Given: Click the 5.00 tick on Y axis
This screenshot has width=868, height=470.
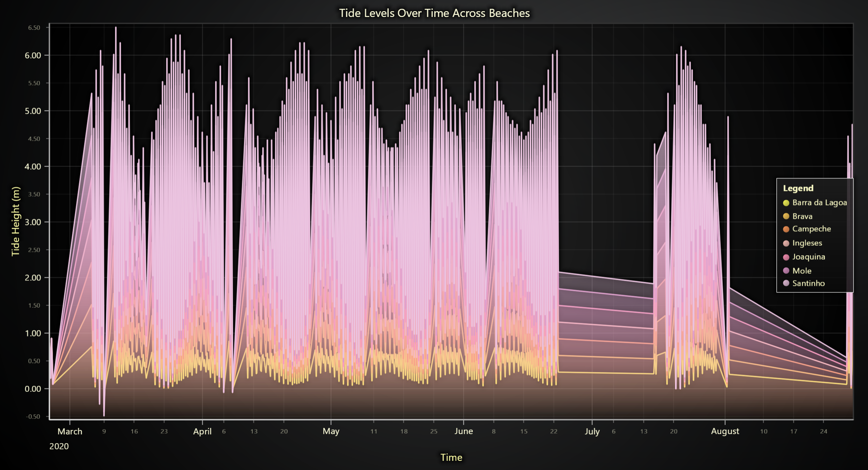Looking at the screenshot, I should 33,111.
